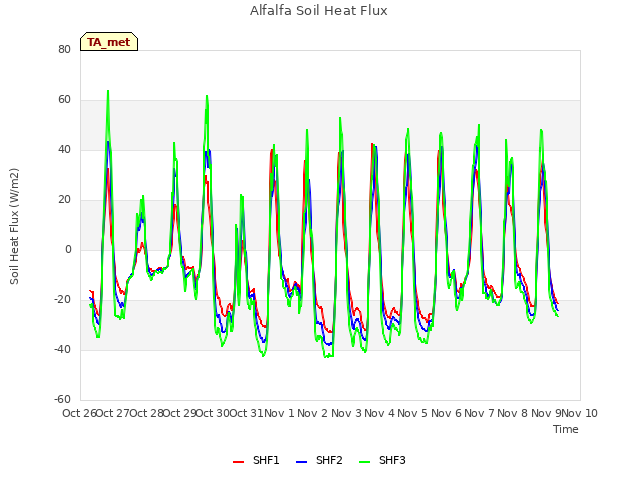Click the Oct 31 x-axis label
The width and height of the screenshot is (640, 480).
tap(247, 413)
